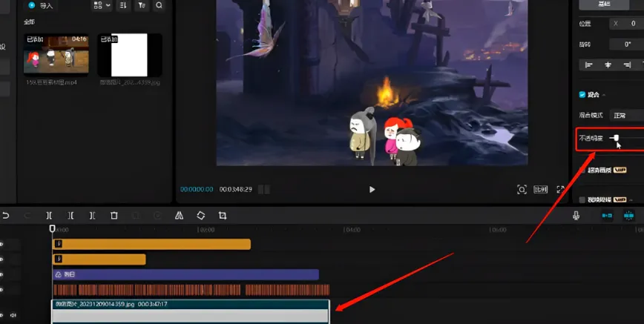Image resolution: width=644 pixels, height=324 pixels.
Task: Select the long orange track clip
Action: coord(151,245)
